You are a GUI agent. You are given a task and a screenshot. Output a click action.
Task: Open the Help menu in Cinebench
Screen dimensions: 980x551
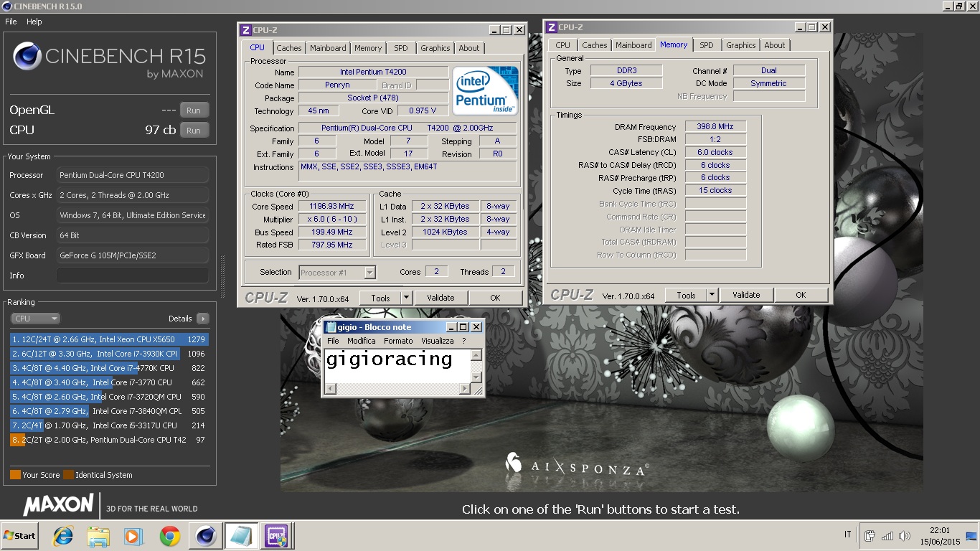[x=34, y=22]
